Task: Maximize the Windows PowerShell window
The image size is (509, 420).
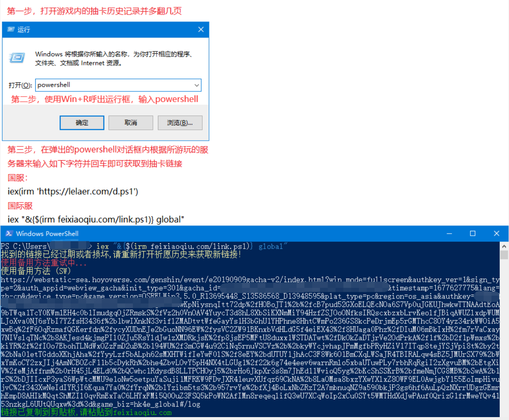Action: [x=472, y=234]
